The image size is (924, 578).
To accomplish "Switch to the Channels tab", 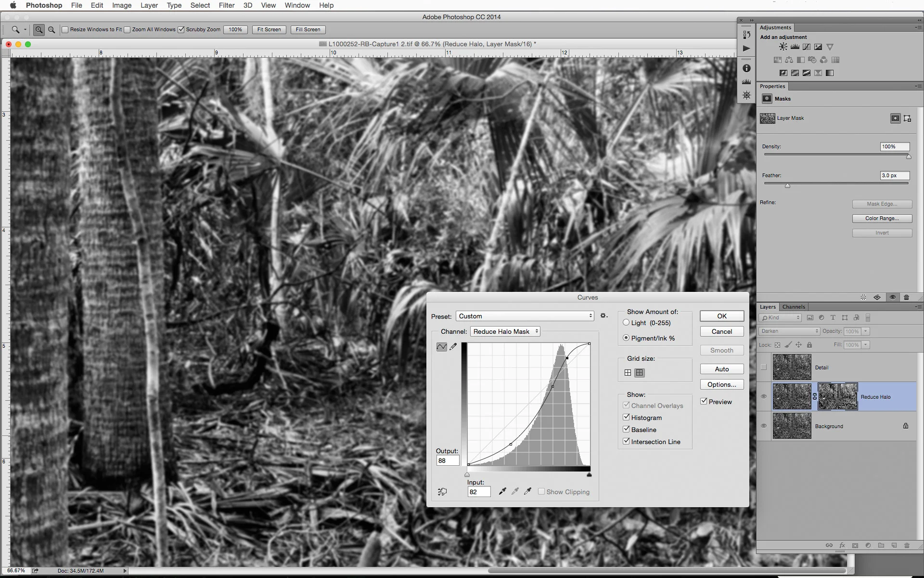I will point(793,307).
